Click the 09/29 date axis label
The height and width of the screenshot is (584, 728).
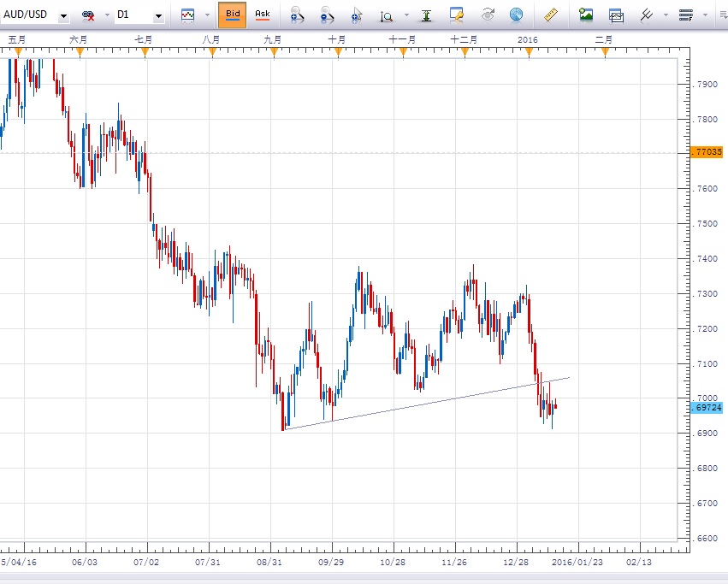pyautogui.click(x=331, y=562)
